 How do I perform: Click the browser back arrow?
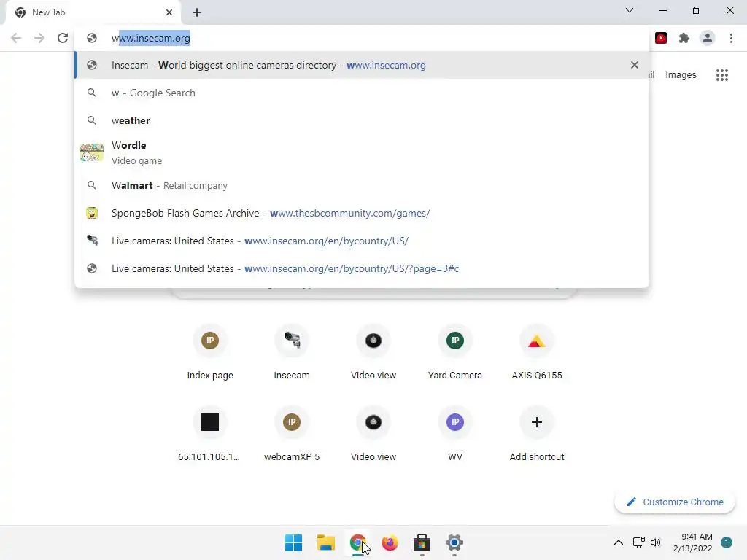pyautogui.click(x=16, y=38)
